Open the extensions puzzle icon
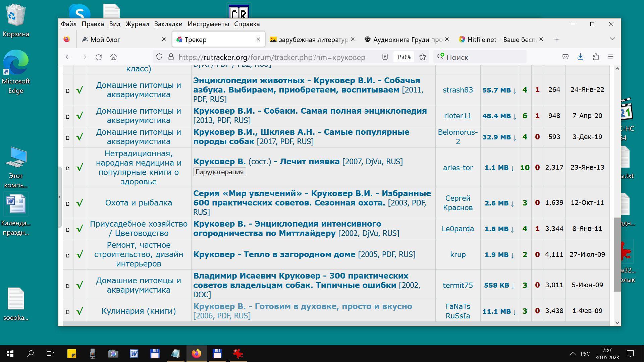This screenshot has width=644, height=362. pyautogui.click(x=596, y=57)
